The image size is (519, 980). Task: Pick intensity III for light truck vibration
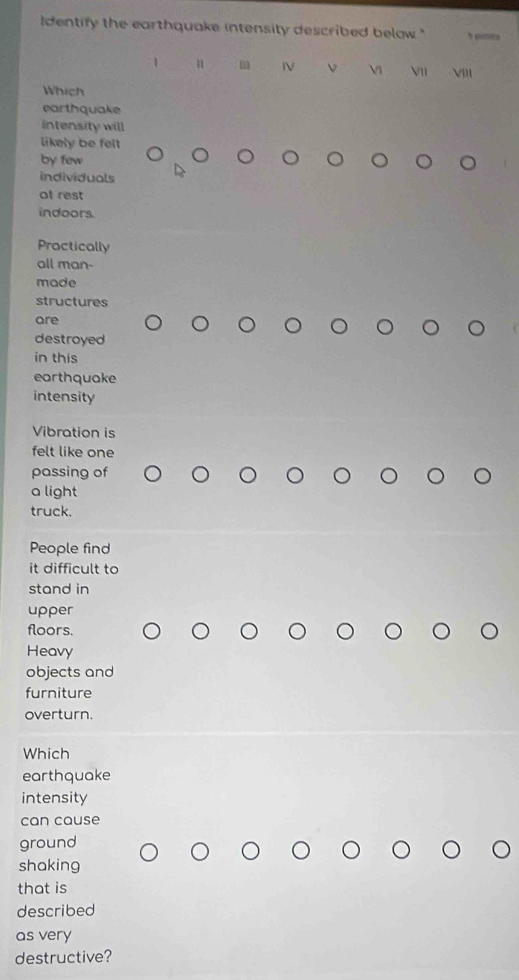(247, 476)
